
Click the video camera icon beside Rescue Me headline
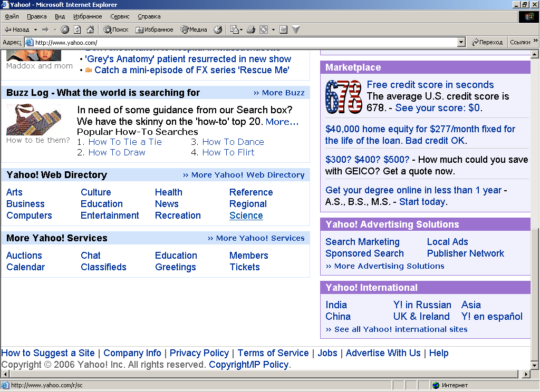coord(89,70)
